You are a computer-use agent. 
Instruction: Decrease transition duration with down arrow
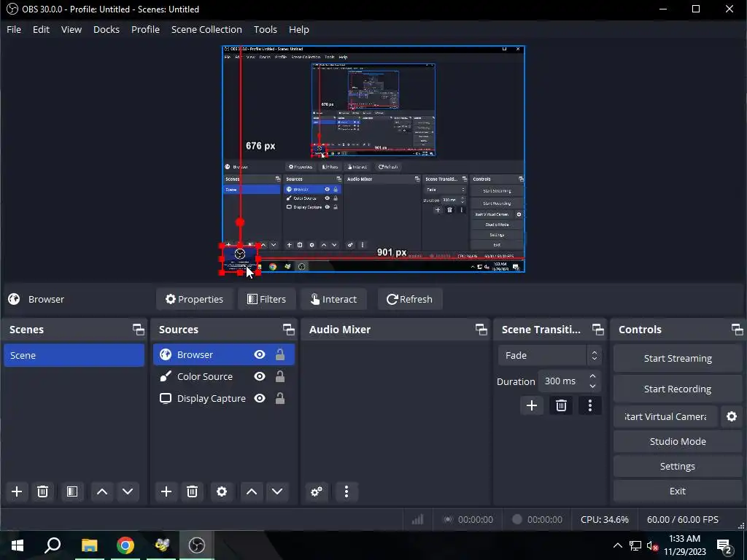592,386
